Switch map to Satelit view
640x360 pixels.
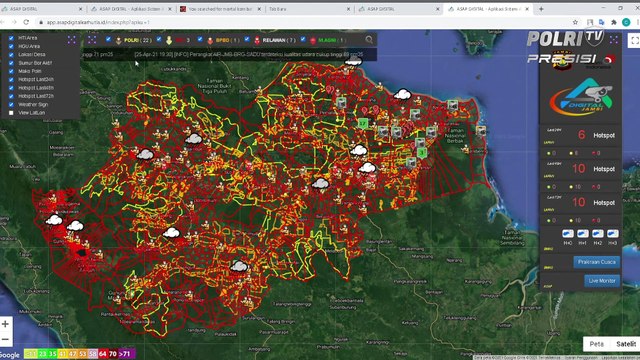click(x=626, y=344)
